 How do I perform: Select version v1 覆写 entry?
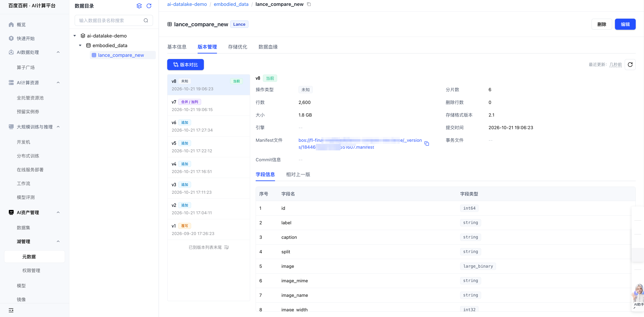pos(209,229)
